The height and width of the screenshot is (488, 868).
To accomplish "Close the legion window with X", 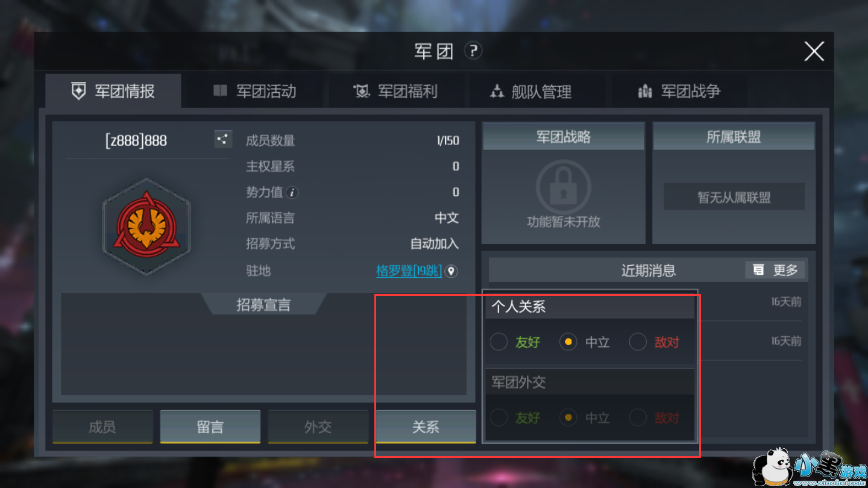I will tap(814, 51).
